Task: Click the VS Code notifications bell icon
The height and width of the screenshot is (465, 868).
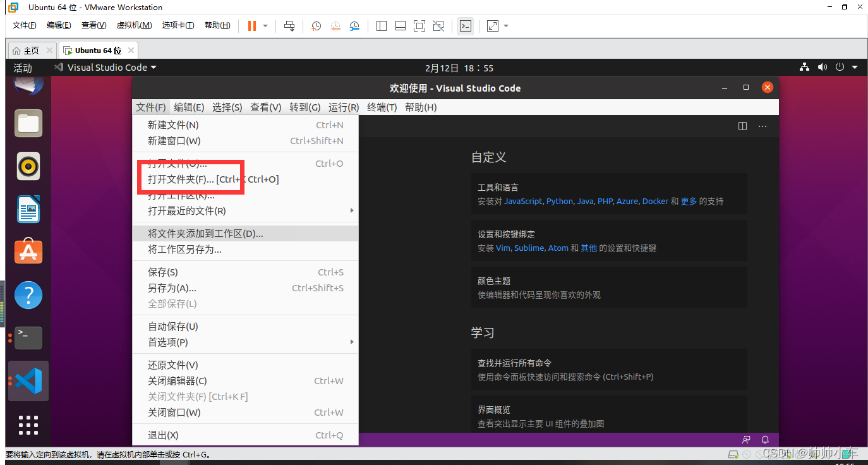Action: [x=765, y=439]
